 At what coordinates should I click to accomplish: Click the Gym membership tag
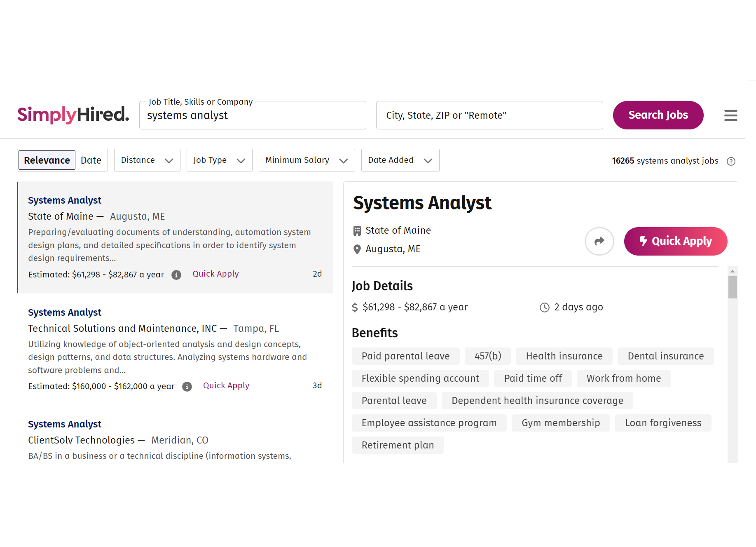click(x=561, y=423)
